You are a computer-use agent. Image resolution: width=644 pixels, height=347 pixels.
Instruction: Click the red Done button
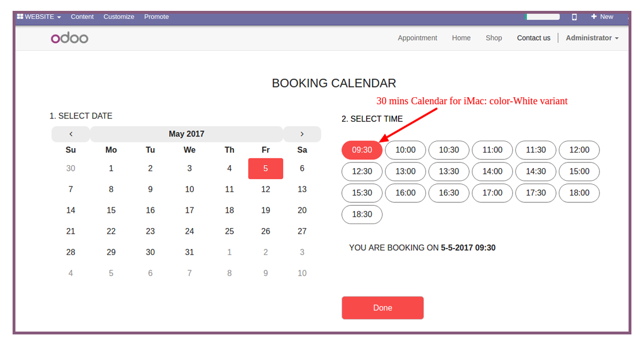383,308
